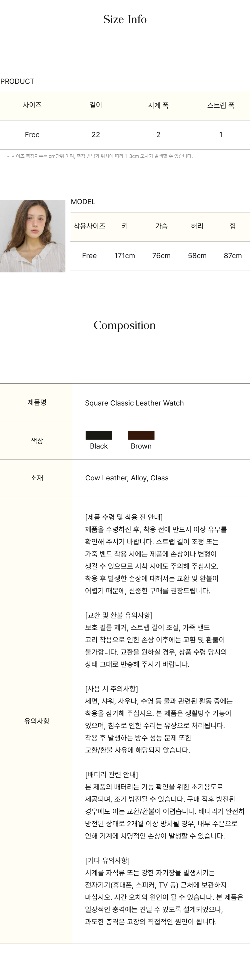Click the 색상 row label
The width and height of the screenshot is (250, 980).
(x=37, y=441)
